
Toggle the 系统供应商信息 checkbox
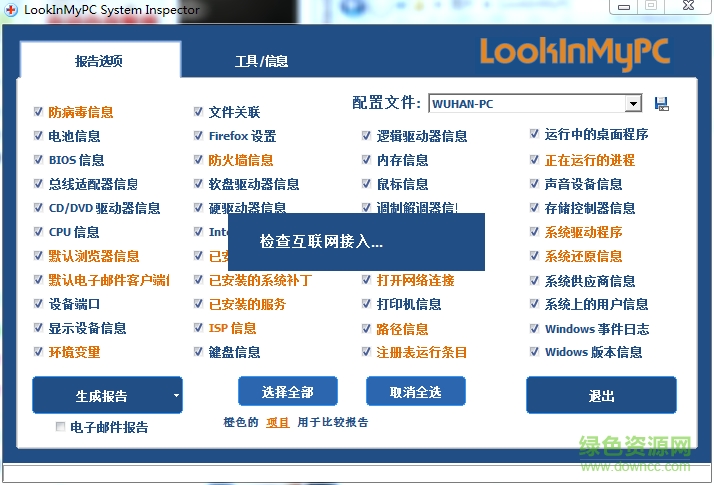535,281
